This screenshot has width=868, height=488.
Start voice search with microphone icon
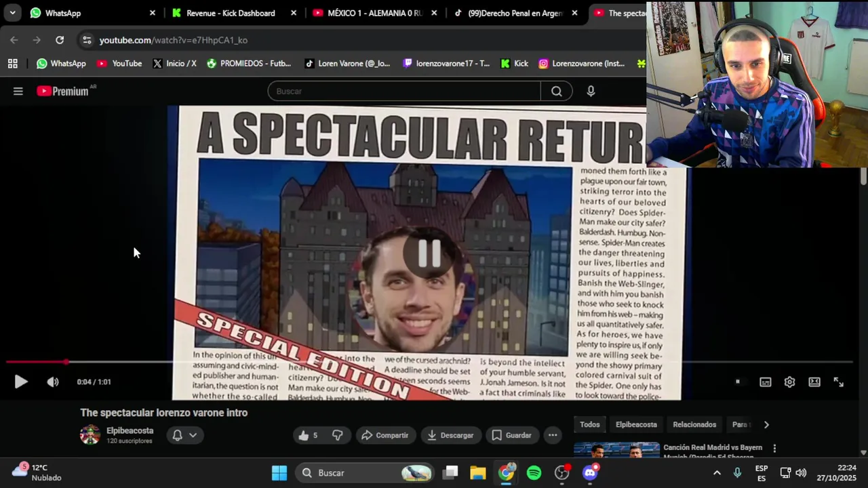591,91
